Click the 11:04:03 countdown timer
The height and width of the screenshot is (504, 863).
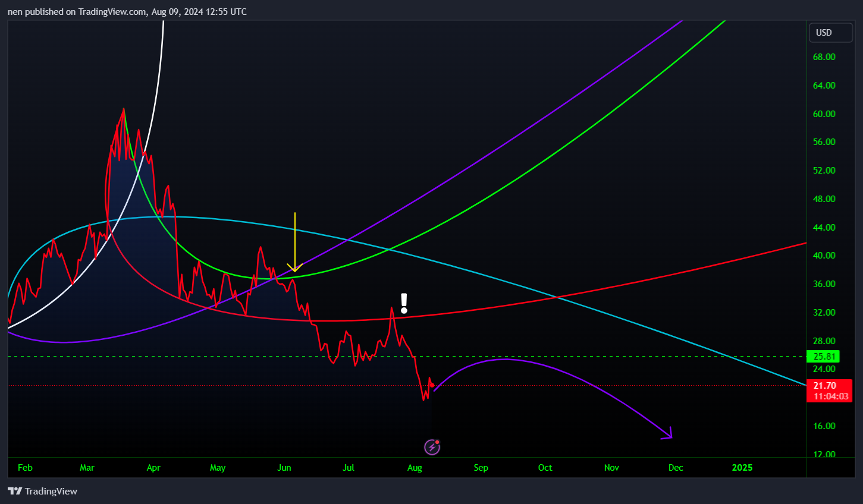pyautogui.click(x=831, y=396)
